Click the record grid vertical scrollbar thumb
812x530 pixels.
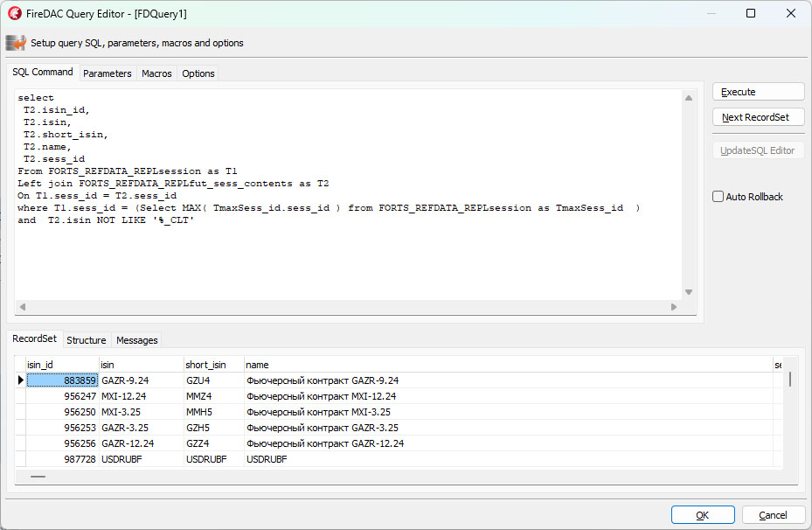click(790, 380)
